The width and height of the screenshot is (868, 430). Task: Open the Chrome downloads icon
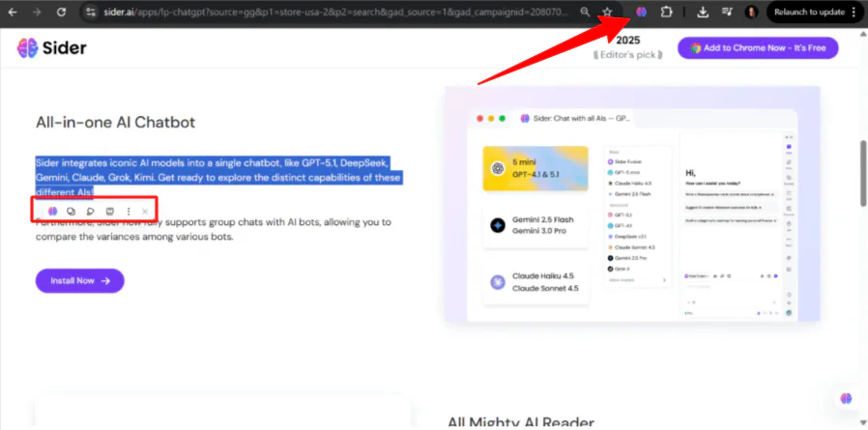point(703,12)
